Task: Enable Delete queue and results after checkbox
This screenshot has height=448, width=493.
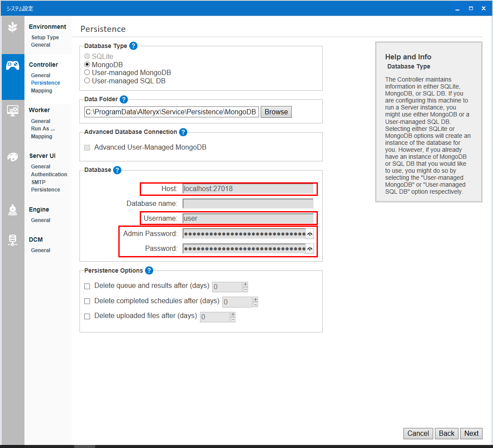Action: [87, 286]
